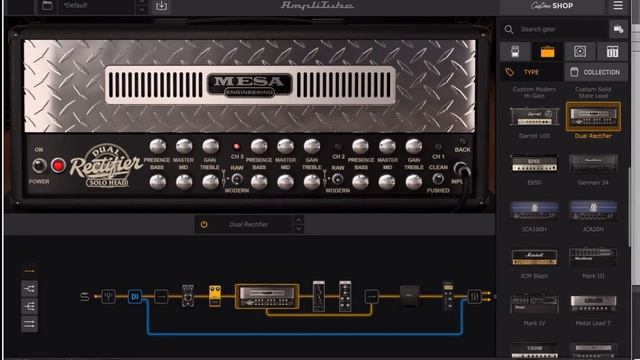Select the yellow overdrive pedal in chain
640x360 pixels.
click(x=215, y=296)
